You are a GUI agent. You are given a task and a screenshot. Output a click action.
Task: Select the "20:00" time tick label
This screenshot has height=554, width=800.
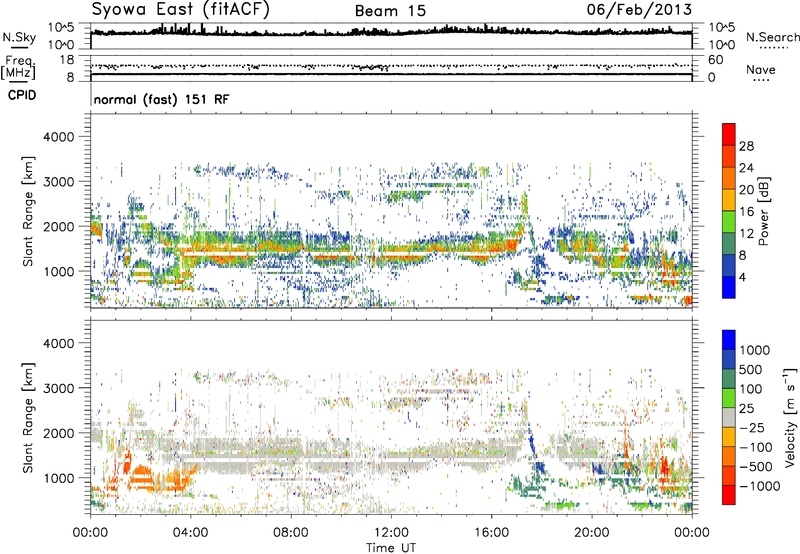pyautogui.click(x=591, y=533)
